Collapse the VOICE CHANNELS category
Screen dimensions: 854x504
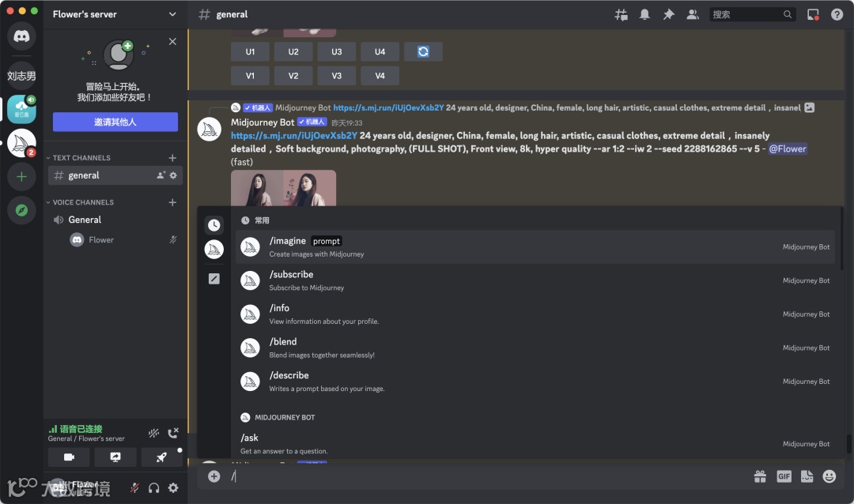pyautogui.click(x=80, y=202)
